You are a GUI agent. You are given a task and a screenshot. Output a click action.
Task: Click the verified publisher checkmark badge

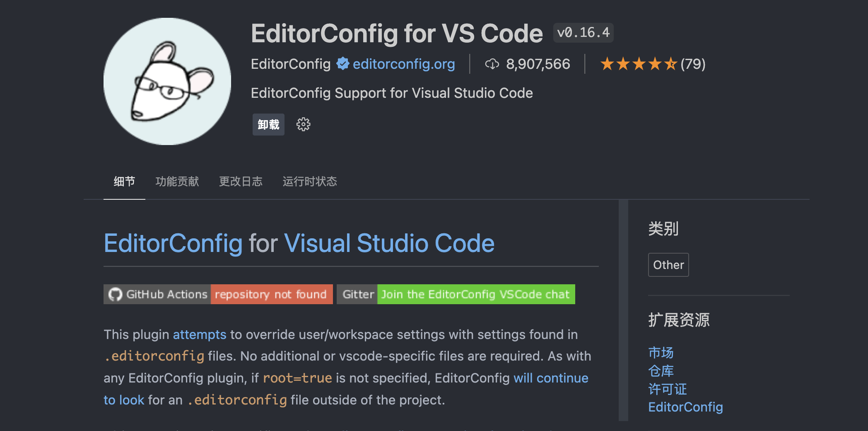pyautogui.click(x=342, y=64)
